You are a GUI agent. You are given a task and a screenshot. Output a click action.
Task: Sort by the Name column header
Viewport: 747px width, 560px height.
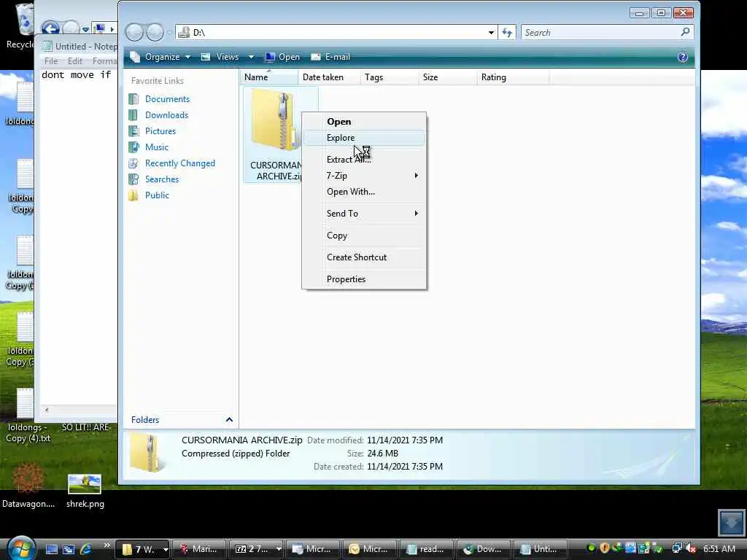tap(268, 77)
